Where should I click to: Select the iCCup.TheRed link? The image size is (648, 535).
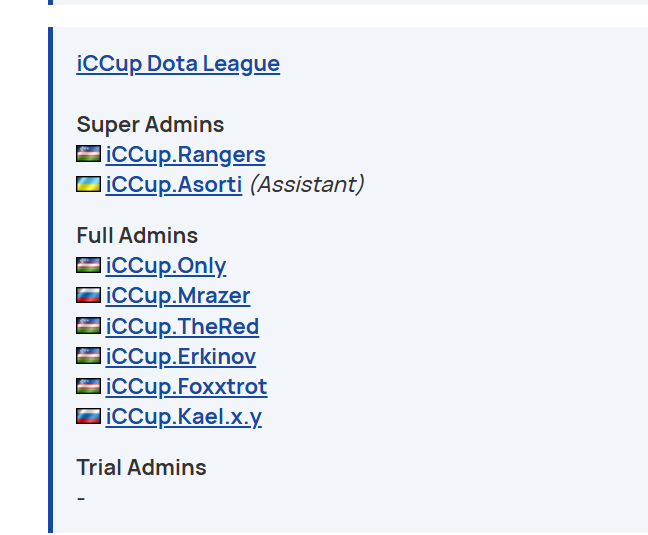[182, 326]
